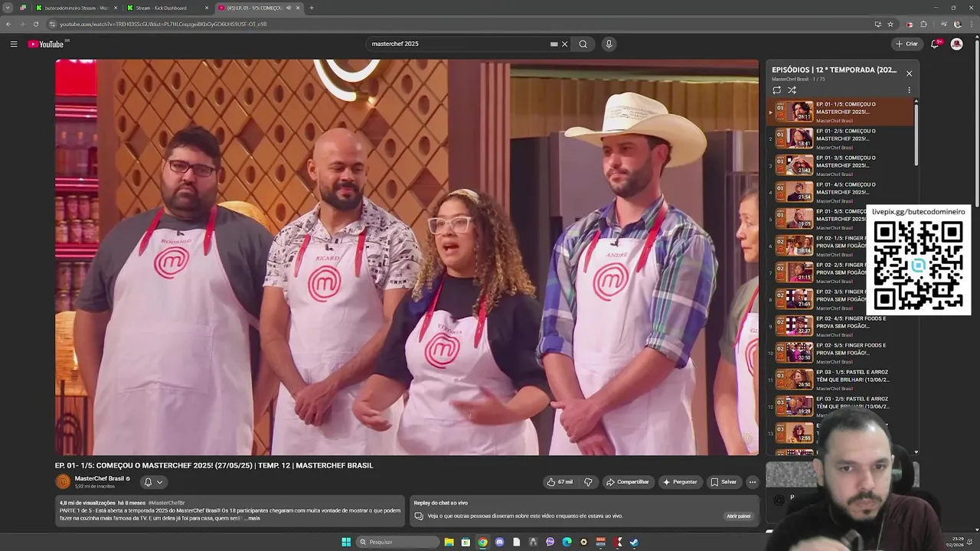Dislike the video with thumbs down
The height and width of the screenshot is (551, 980).
[588, 482]
